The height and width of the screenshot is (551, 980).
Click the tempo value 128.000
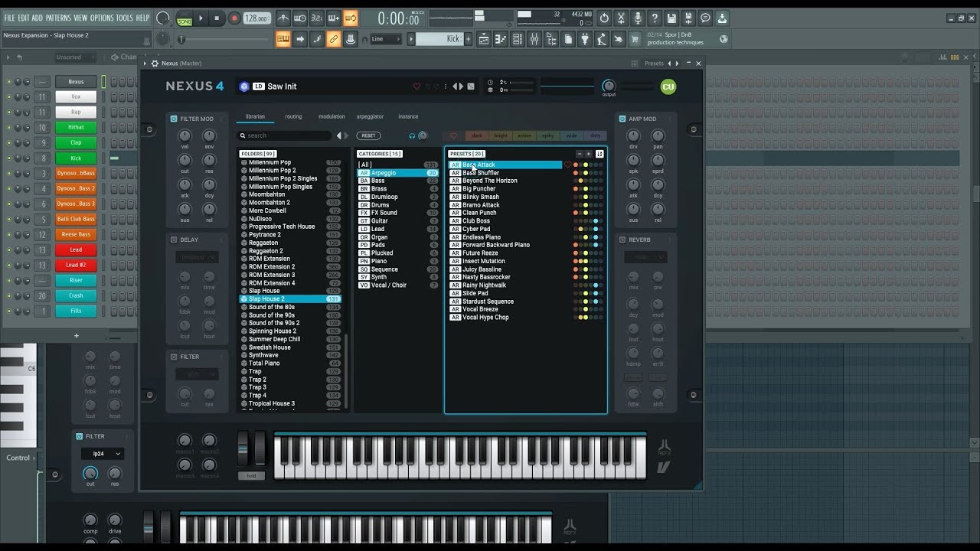point(256,18)
